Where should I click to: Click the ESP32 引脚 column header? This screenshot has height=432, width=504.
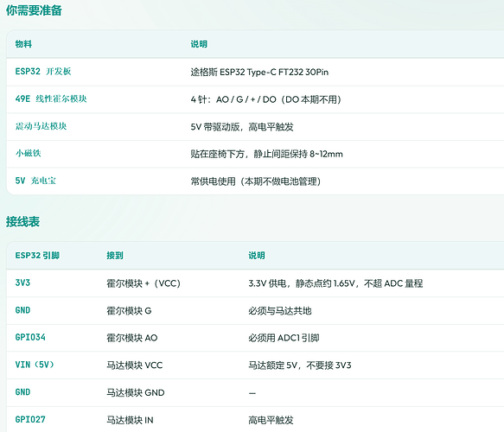tap(37, 256)
